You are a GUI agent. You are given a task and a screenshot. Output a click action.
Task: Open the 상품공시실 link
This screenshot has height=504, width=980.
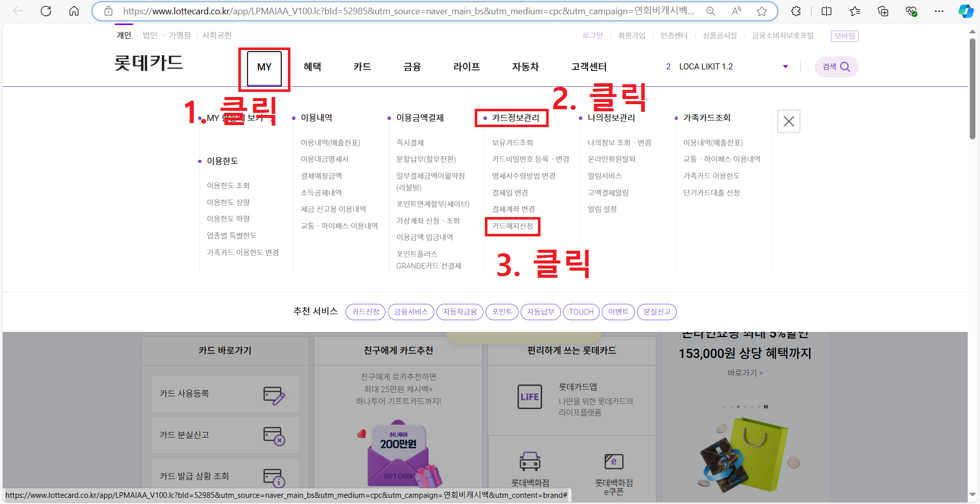pyautogui.click(x=720, y=35)
